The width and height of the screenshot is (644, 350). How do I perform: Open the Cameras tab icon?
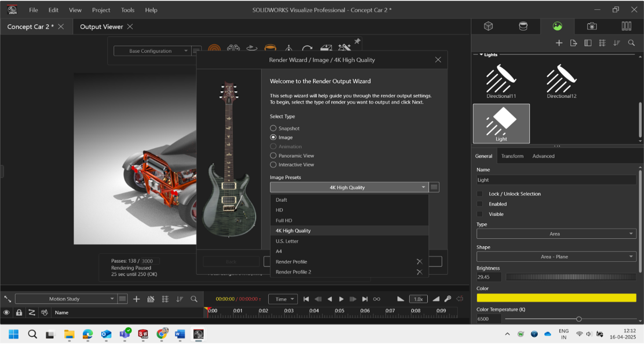pos(592,26)
